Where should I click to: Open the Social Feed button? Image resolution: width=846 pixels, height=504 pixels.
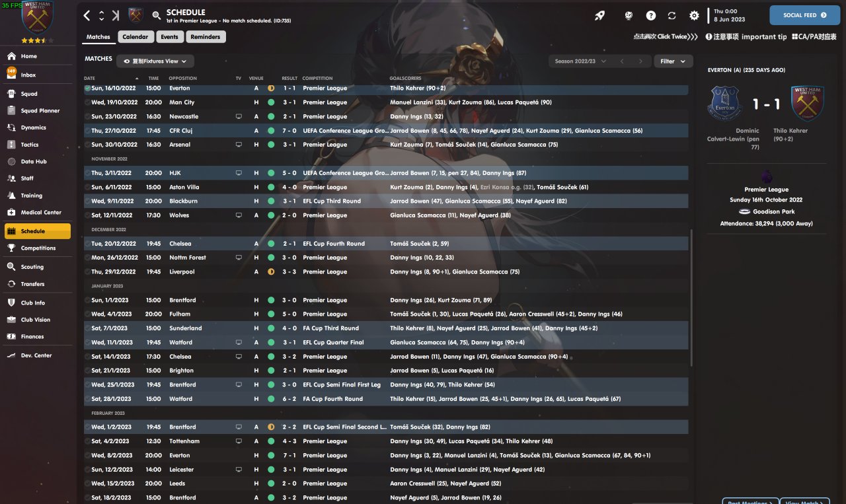(x=804, y=15)
